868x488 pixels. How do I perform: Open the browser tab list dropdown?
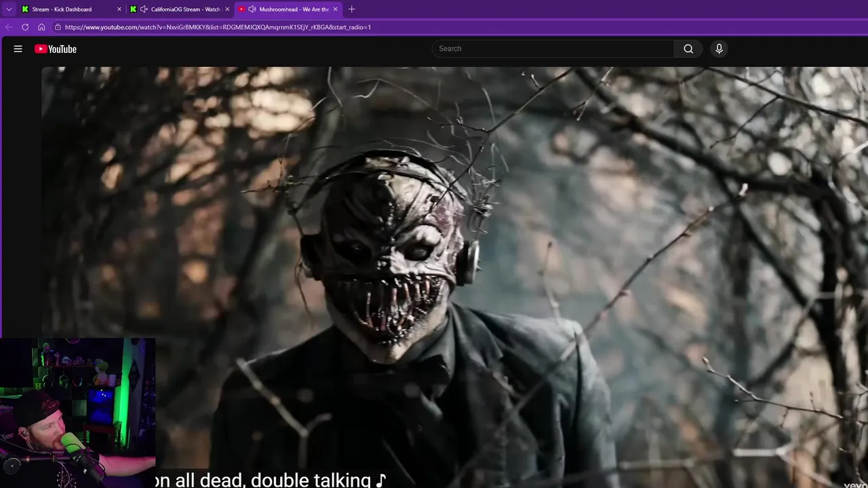click(9, 9)
